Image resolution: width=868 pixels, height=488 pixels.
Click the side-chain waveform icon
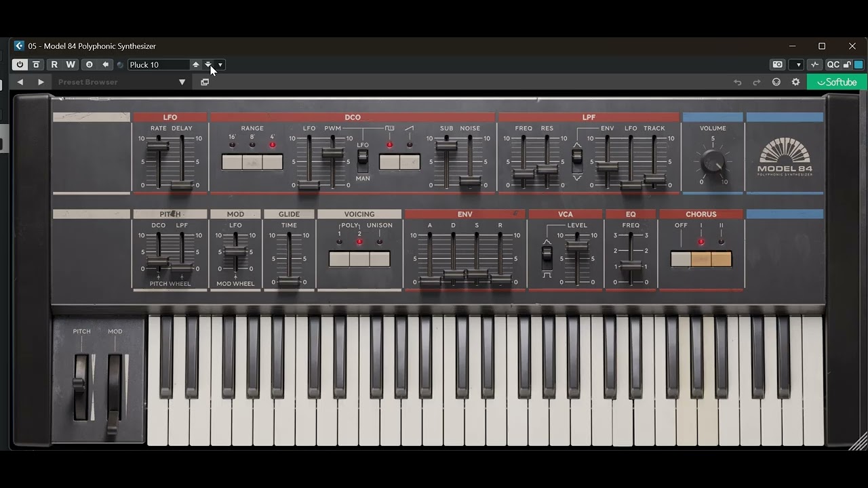coord(815,64)
